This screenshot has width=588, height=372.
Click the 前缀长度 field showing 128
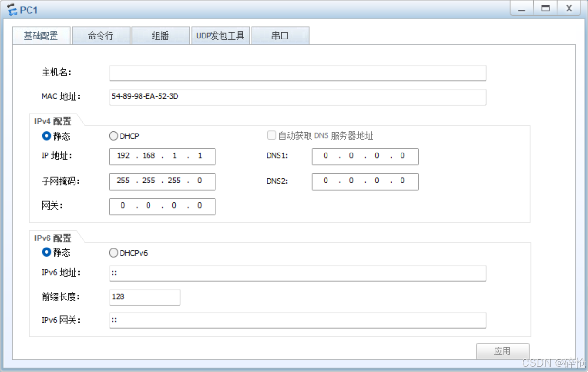[145, 297]
